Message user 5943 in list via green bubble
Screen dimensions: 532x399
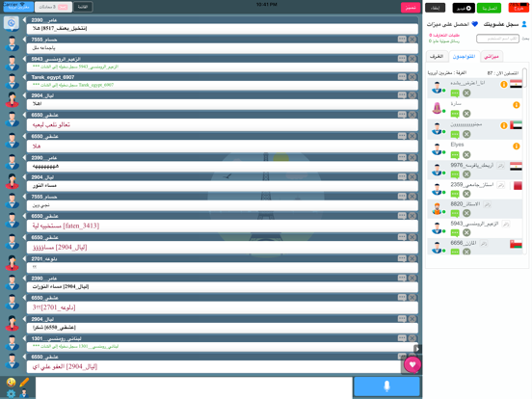click(x=455, y=233)
